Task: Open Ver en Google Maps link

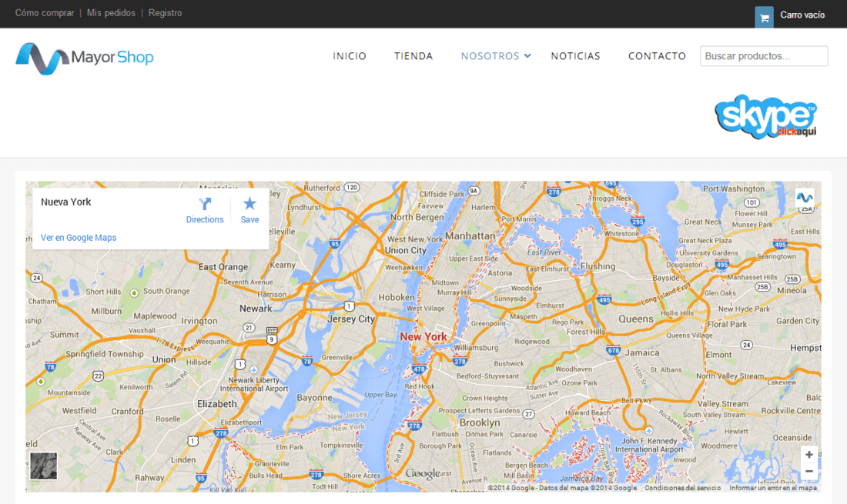Action: [x=79, y=238]
